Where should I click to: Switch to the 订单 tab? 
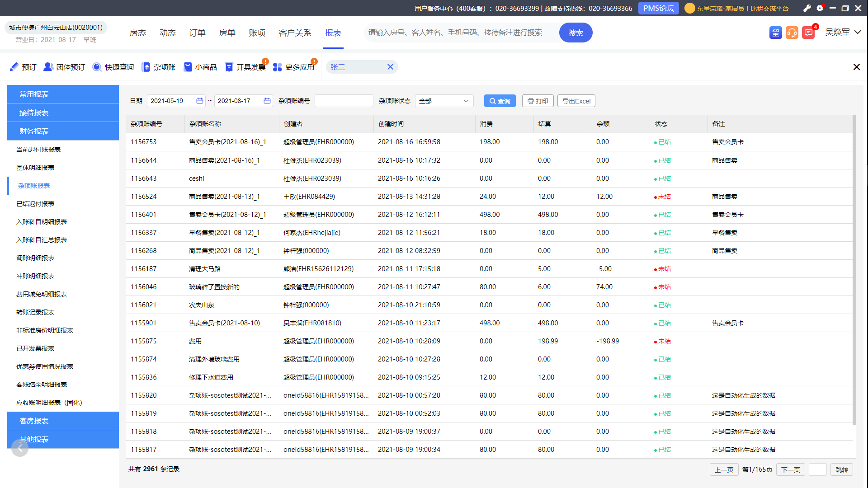point(197,33)
